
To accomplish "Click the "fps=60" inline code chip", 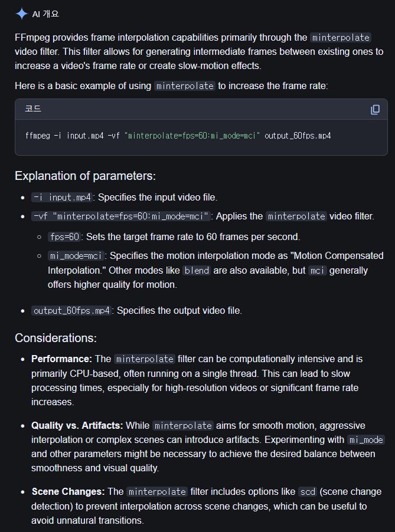I will tap(65, 237).
